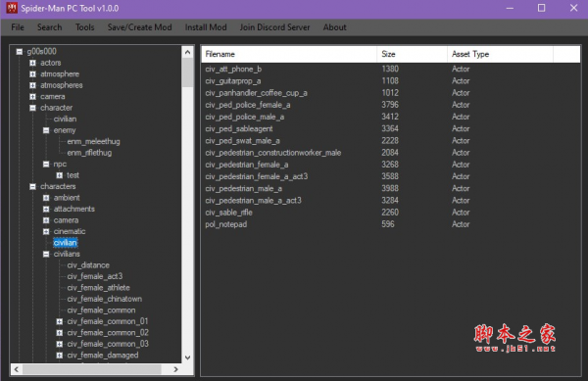Expand the atmosphere folder node

(33, 74)
